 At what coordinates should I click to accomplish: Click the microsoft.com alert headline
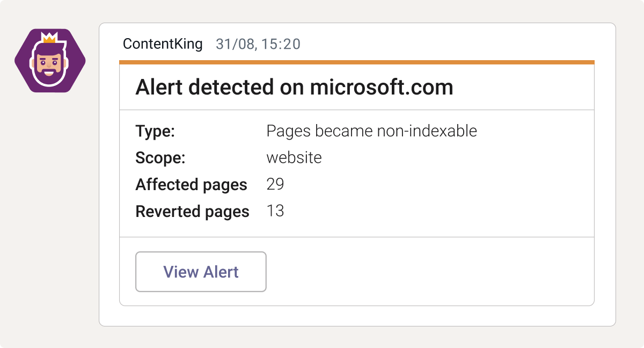click(x=294, y=87)
